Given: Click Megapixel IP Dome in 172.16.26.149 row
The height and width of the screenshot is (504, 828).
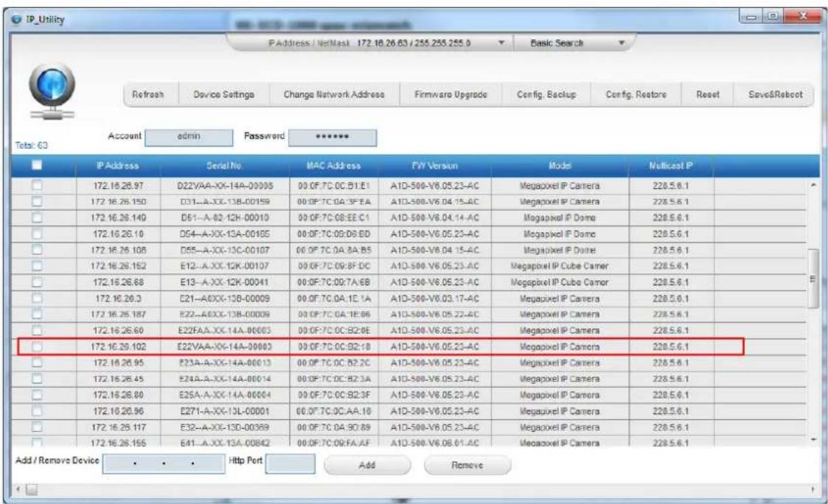Looking at the screenshot, I should point(559,218).
